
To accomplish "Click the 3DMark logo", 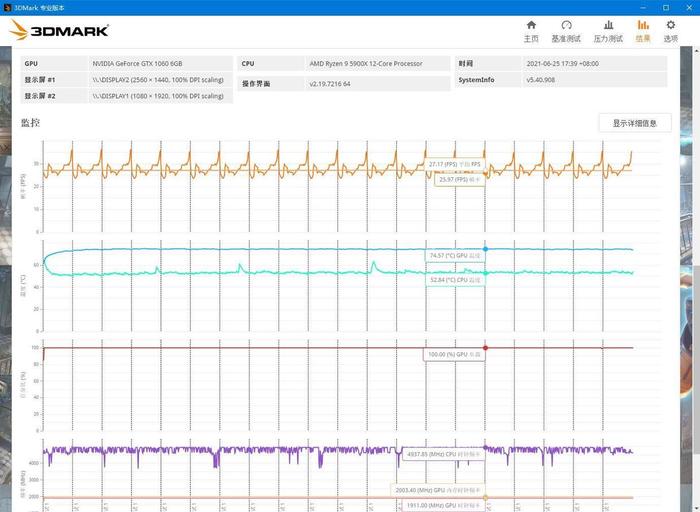I will click(59, 30).
